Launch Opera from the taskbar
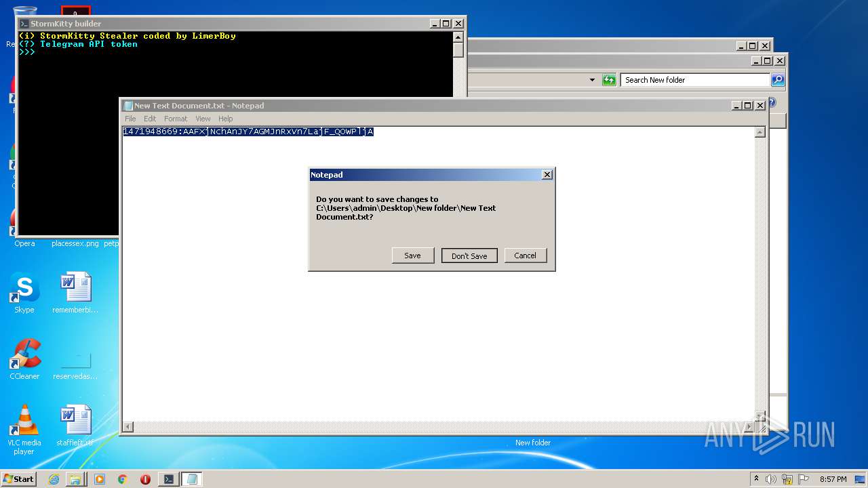 [145, 479]
